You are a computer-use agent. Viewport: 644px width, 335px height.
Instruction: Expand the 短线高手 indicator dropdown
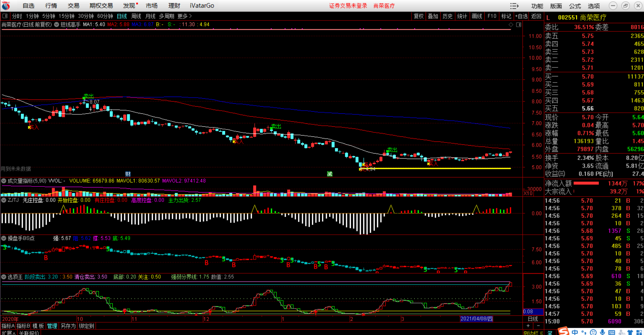(57, 24)
